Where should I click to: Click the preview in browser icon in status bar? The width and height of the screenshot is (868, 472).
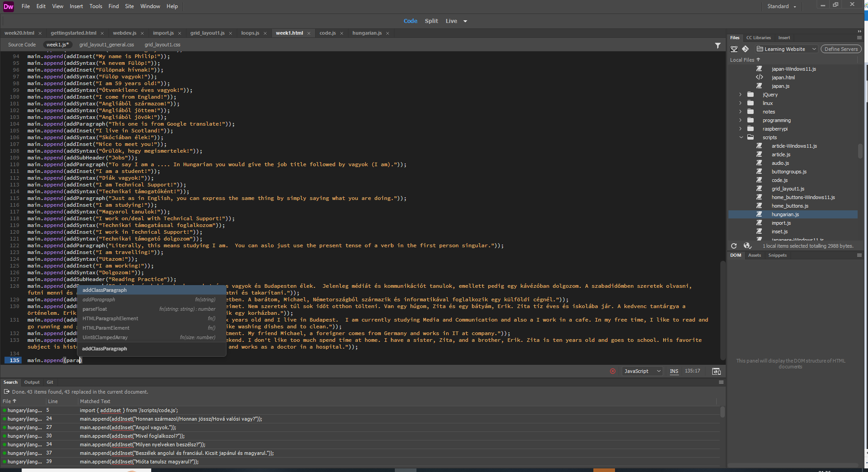pyautogui.click(x=716, y=371)
